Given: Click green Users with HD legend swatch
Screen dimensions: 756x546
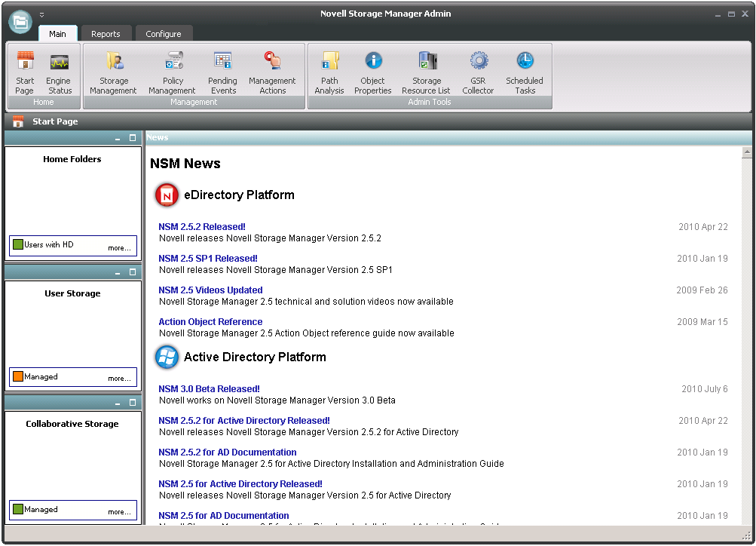Looking at the screenshot, I should pos(18,244).
